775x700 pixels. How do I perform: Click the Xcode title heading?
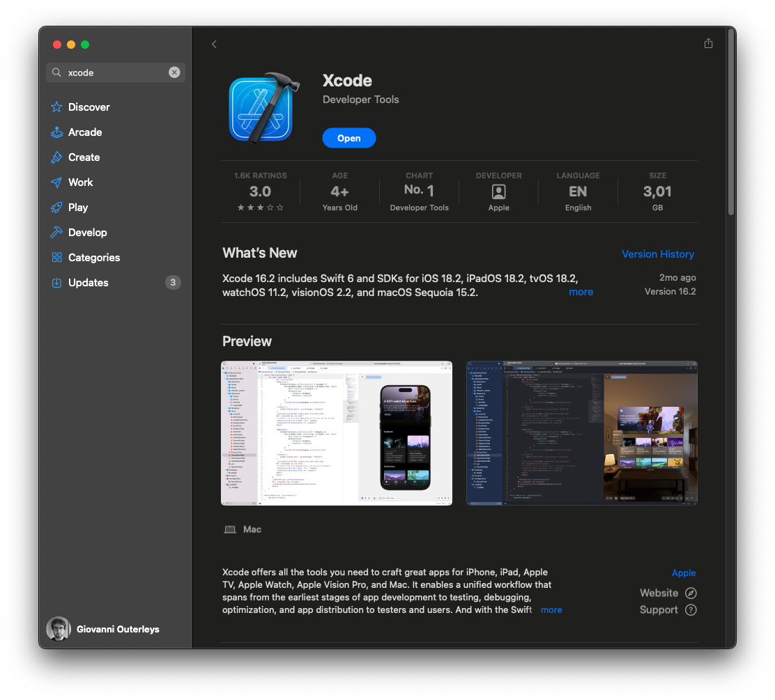coord(348,81)
